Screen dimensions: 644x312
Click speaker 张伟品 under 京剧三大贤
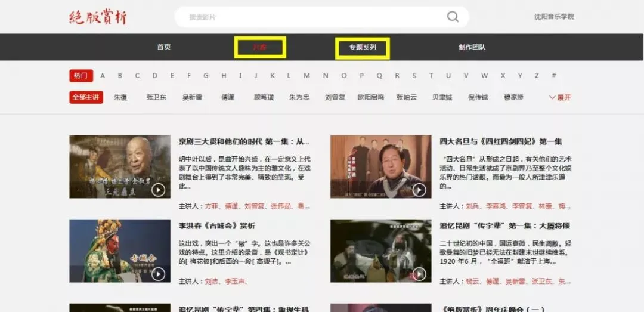point(281,206)
